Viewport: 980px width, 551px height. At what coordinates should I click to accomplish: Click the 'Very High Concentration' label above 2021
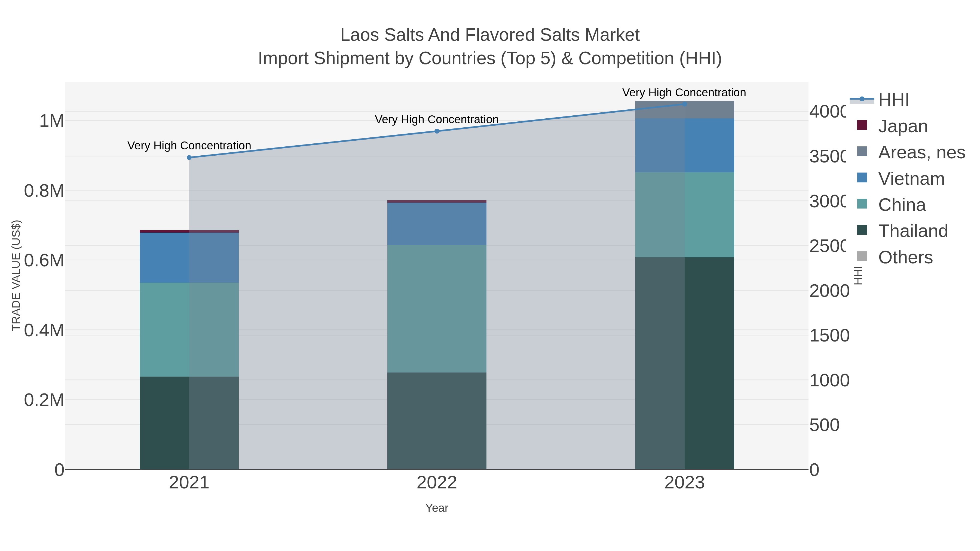(189, 146)
